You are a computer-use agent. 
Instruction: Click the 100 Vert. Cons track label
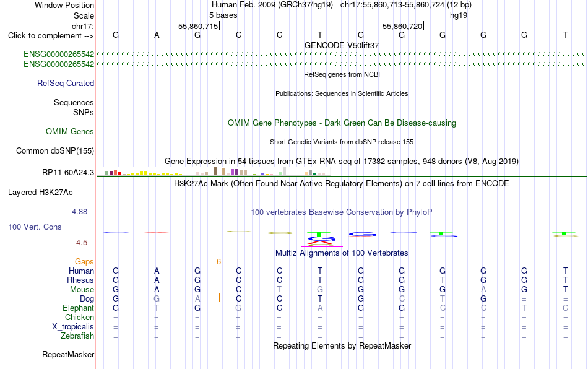35,227
